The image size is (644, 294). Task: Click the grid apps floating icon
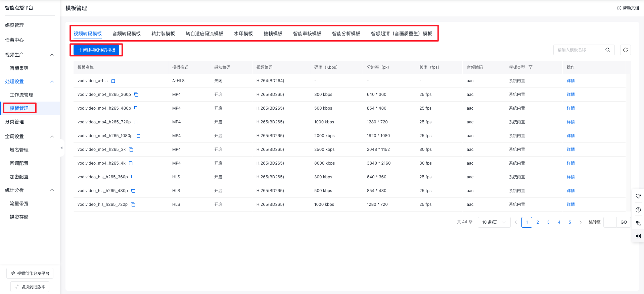click(x=638, y=236)
